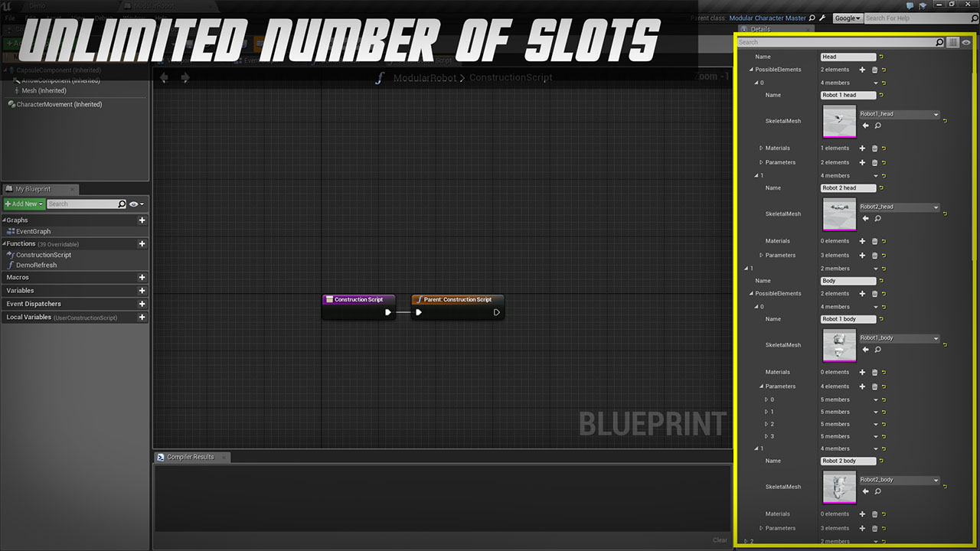Expand Robot 1 body parameter index 2
The image size is (980, 551).
(x=766, y=424)
